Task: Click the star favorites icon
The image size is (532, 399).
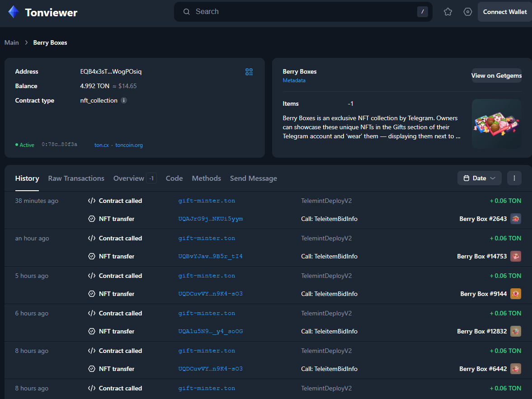Action: click(x=448, y=12)
